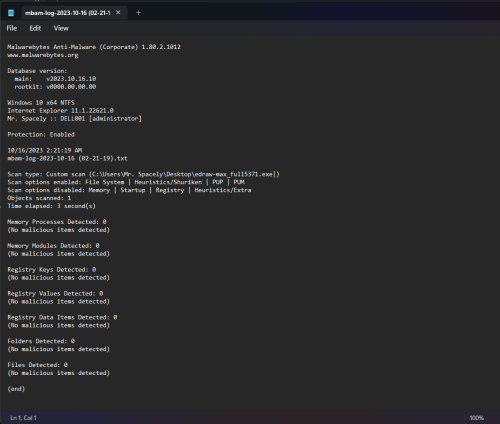Add a new tab with plus icon

coord(138,13)
